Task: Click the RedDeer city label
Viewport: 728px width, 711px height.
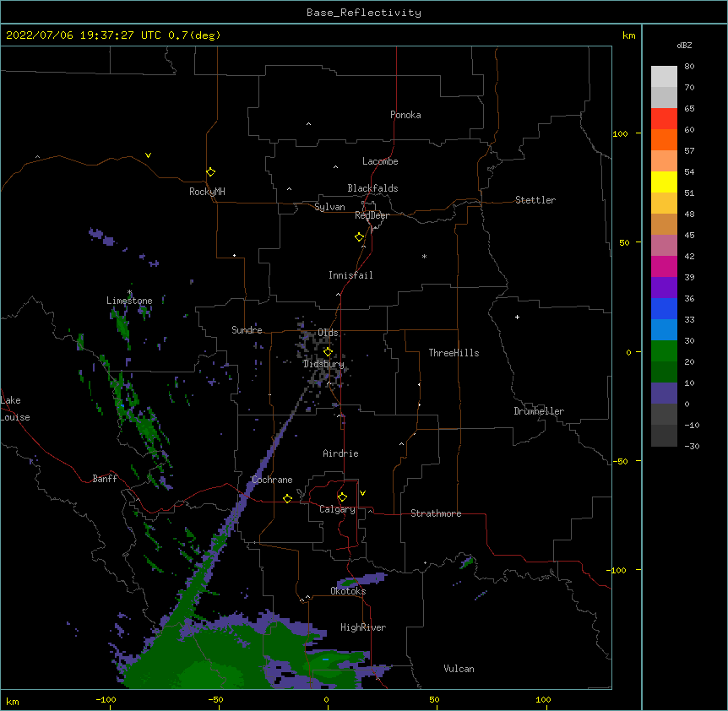Action: [x=372, y=215]
